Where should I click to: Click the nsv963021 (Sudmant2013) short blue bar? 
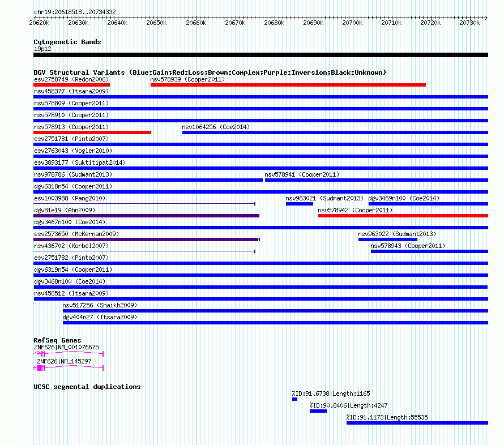tap(300, 204)
